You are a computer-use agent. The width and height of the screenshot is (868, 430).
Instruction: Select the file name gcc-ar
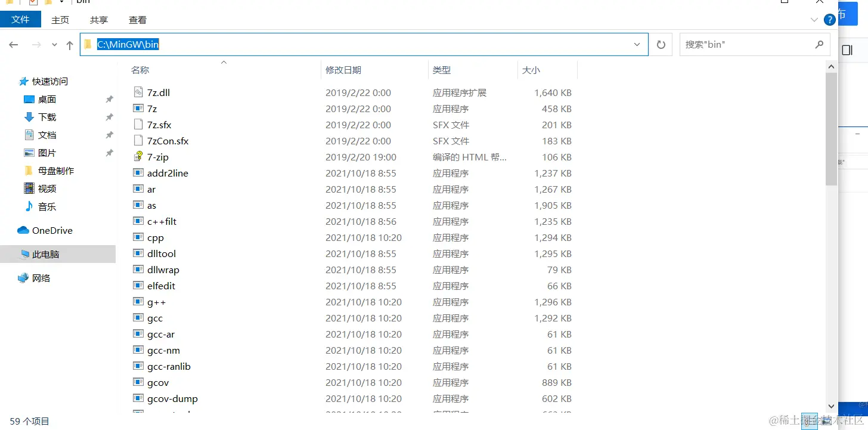161,335
